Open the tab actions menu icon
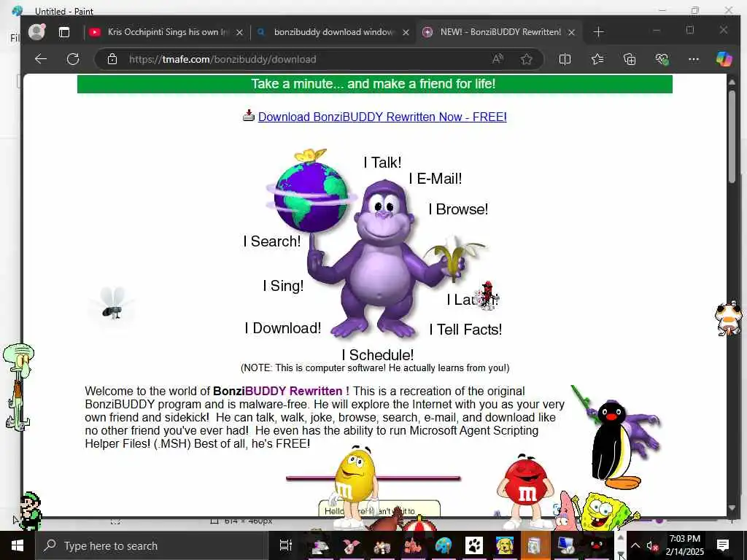The height and width of the screenshot is (560, 747). [64, 32]
